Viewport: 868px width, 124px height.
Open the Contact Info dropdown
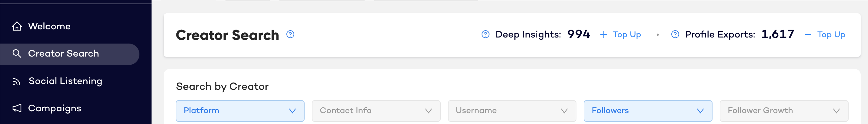376,111
